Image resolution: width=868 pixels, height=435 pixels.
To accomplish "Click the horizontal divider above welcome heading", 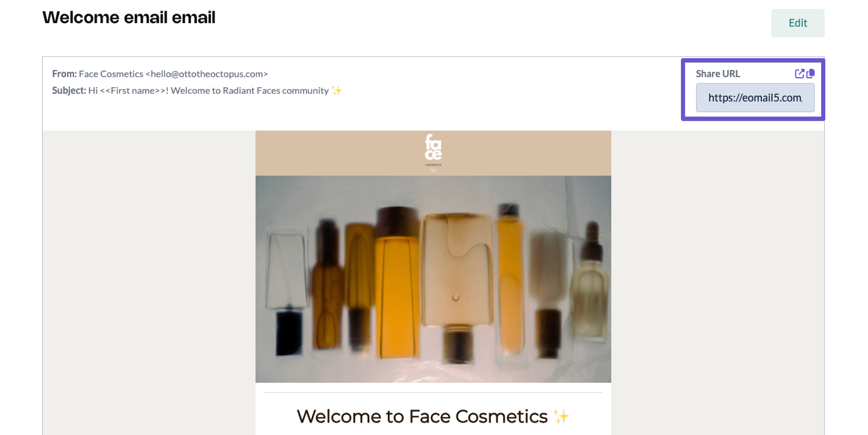I will (x=433, y=393).
